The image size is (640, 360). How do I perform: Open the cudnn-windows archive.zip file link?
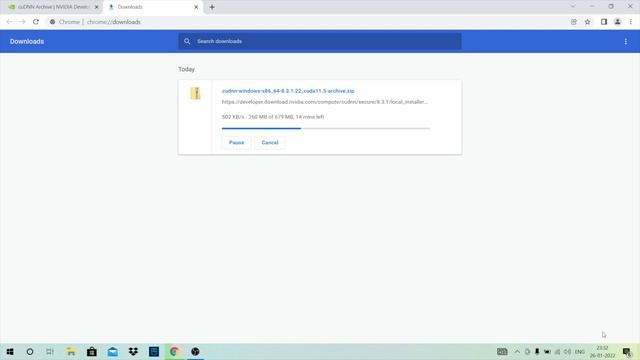click(x=288, y=91)
